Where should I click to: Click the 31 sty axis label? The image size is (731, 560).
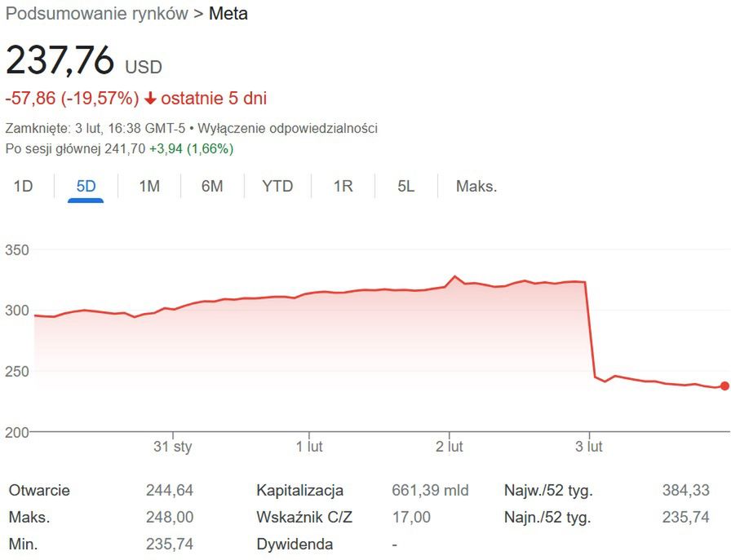[173, 447]
